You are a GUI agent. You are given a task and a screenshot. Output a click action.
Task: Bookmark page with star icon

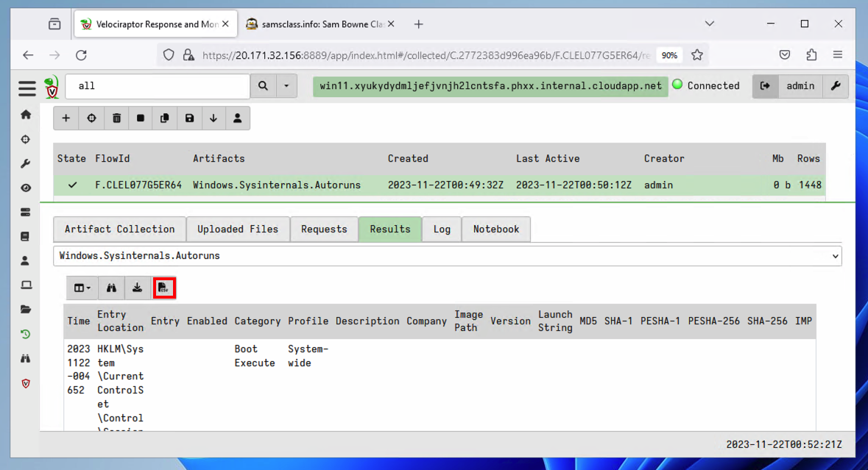697,54
